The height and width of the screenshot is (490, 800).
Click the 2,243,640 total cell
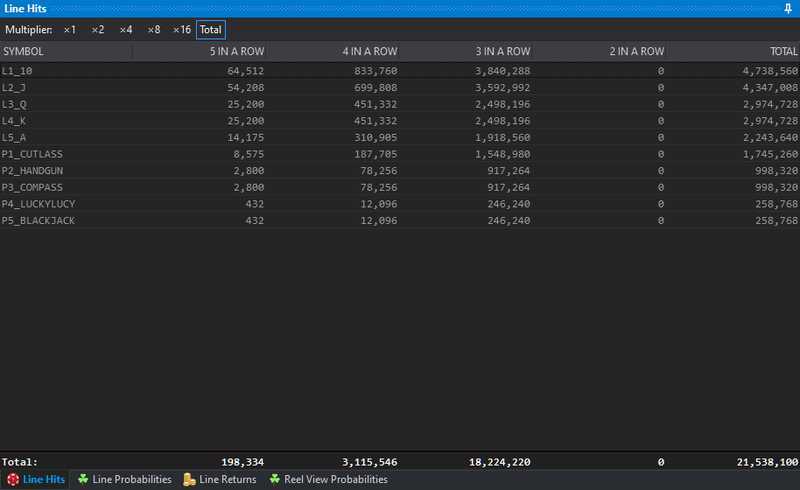coord(770,138)
